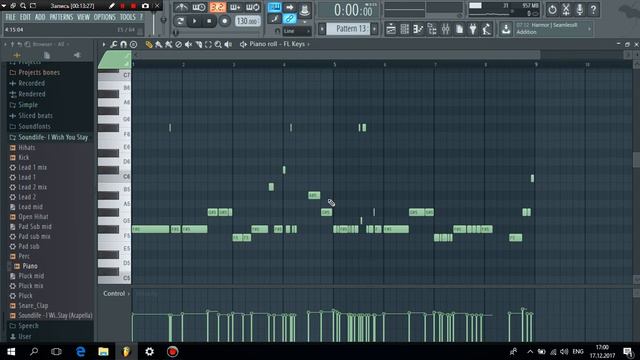The image size is (640, 360).
Task: Select the Delete tool in piano roll toolbar
Action: click(178, 44)
